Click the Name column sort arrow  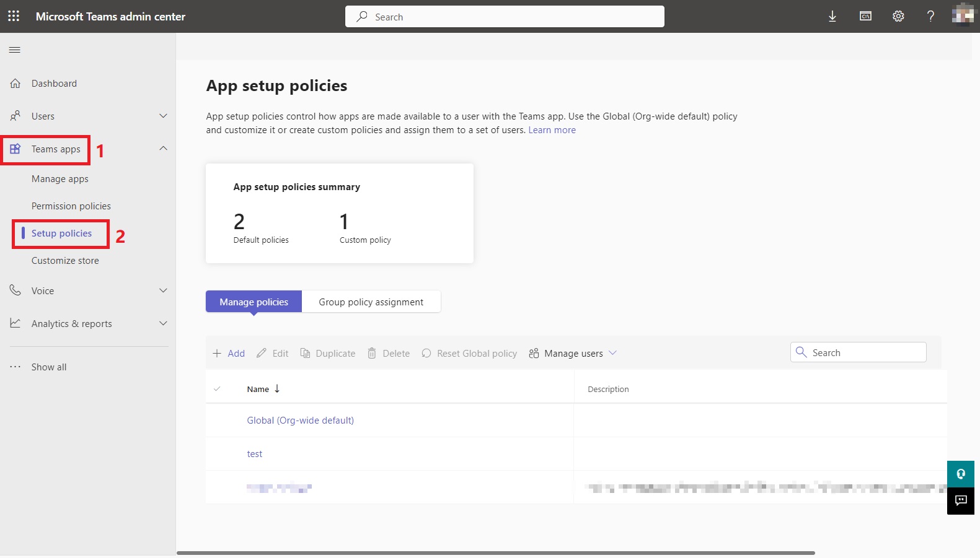277,388
